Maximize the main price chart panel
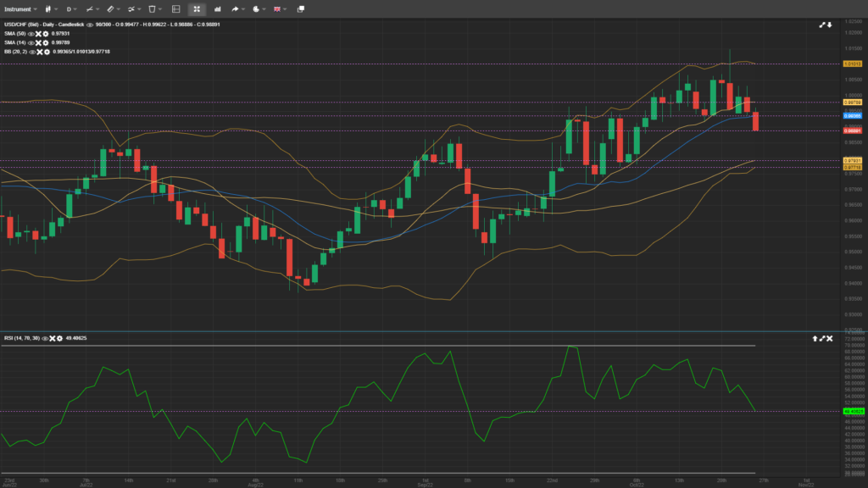 click(x=822, y=25)
